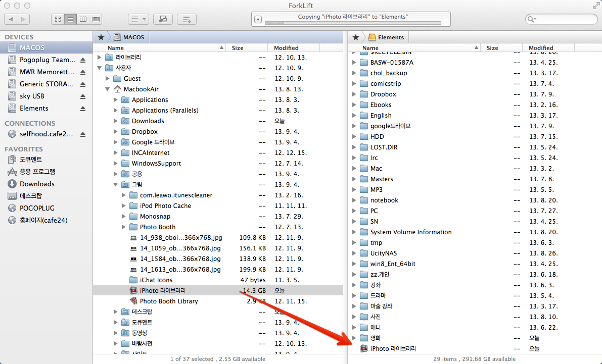The width and height of the screenshot is (602, 364).
Task: Click the copy progress bar
Action: (x=353, y=23)
